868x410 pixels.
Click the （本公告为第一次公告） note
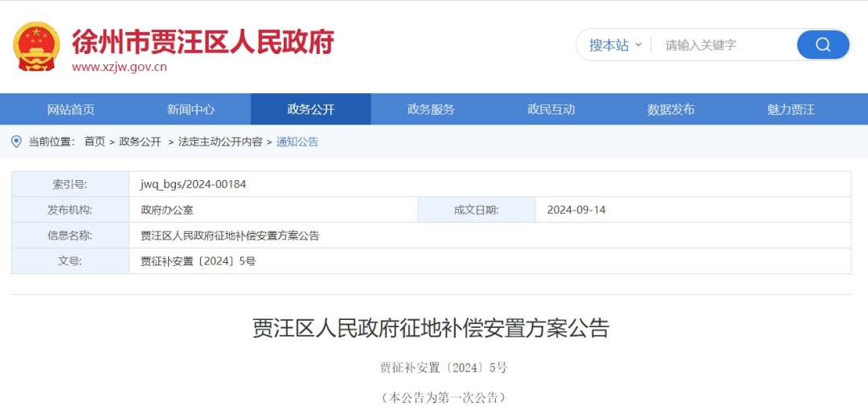(x=444, y=397)
